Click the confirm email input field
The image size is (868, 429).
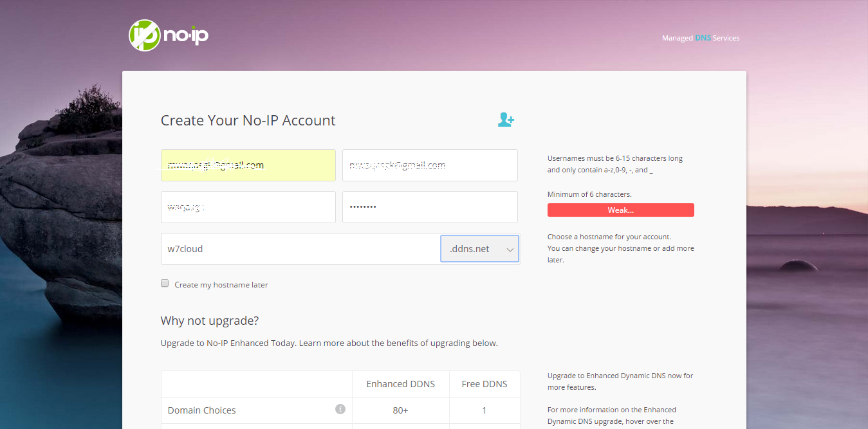[x=430, y=165]
